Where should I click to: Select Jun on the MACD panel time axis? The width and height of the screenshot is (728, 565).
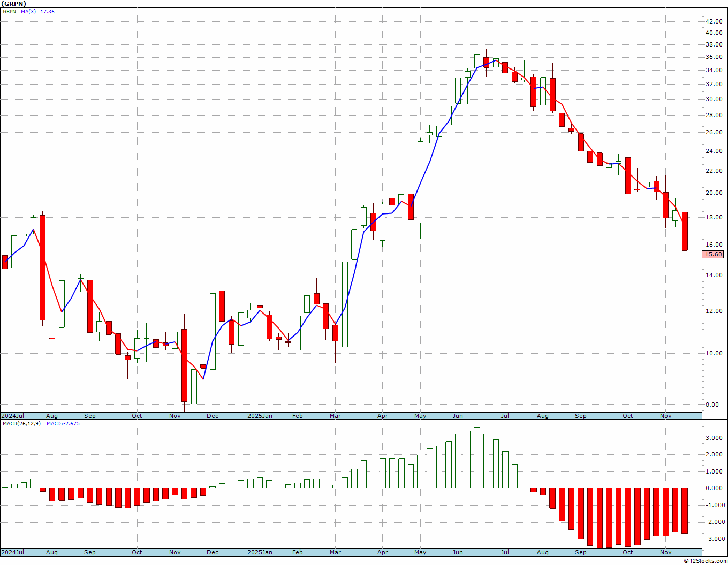point(458,552)
